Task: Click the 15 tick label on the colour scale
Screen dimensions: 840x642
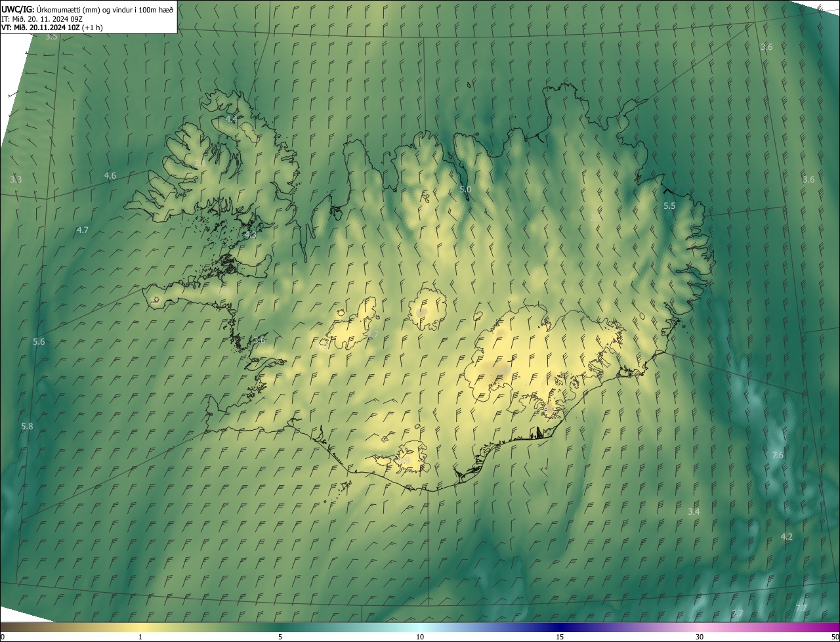Action: click(x=560, y=637)
